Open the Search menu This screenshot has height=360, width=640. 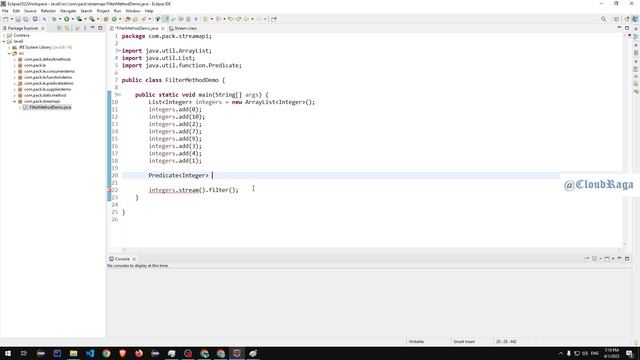[86, 11]
